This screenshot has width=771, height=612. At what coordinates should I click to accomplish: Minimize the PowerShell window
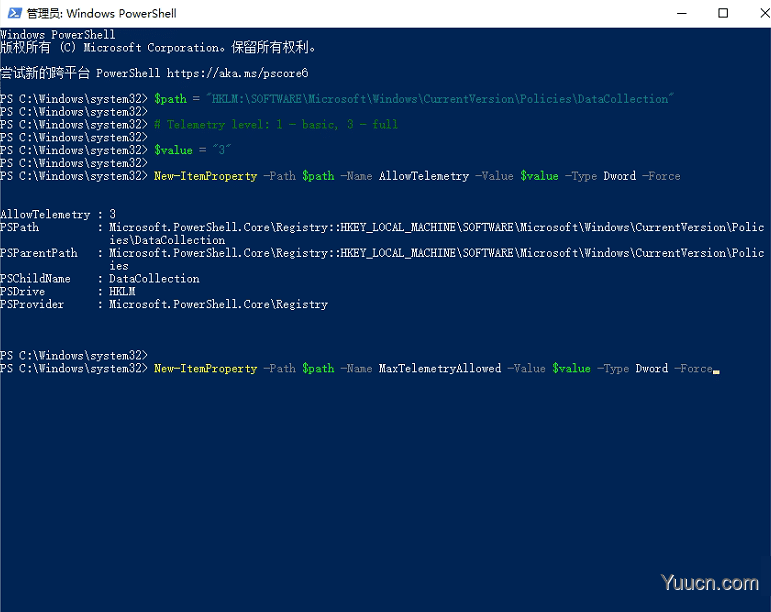[682, 13]
